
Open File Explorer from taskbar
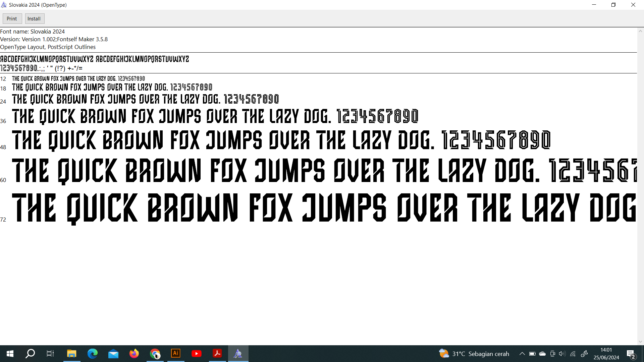[x=72, y=354]
